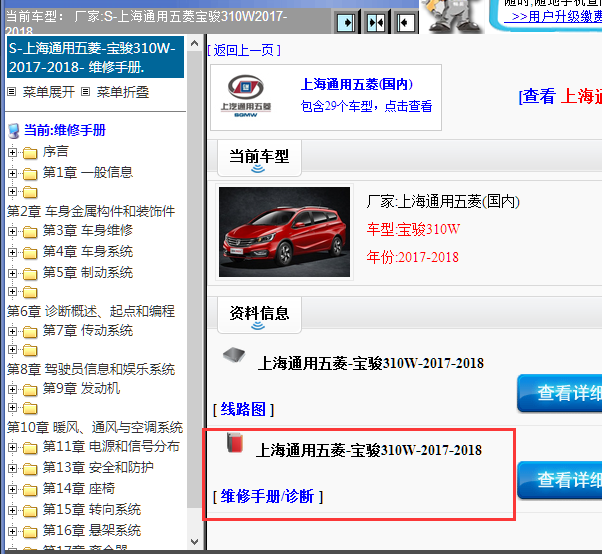Select 第8章 驾驶员信息和娱乐系统 tree item
602x554 pixels.
point(91,369)
